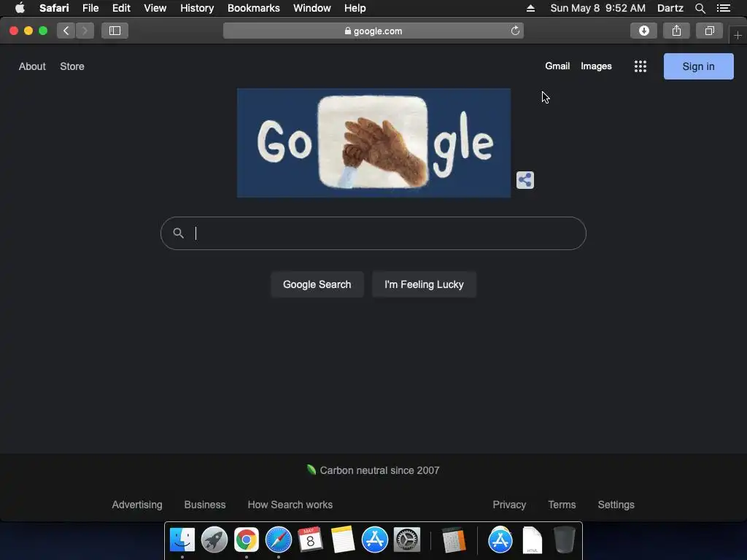Screen dimensions: 747x560
Task: Launch Launchpad from the Dock
Action: click(x=214, y=540)
